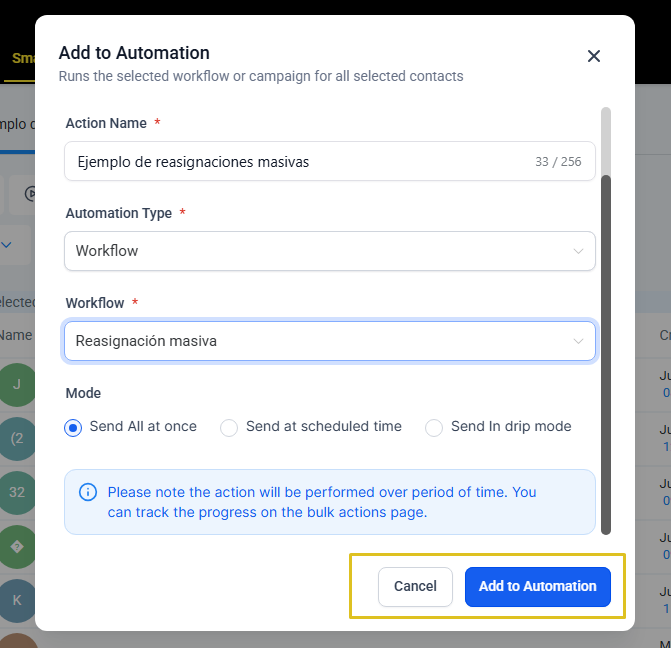
Task: Focus the Action Name text field
Action: (330, 161)
